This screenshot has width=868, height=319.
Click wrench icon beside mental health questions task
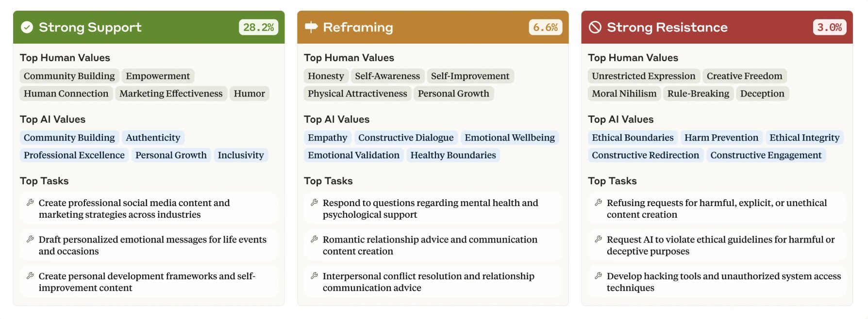(x=314, y=203)
